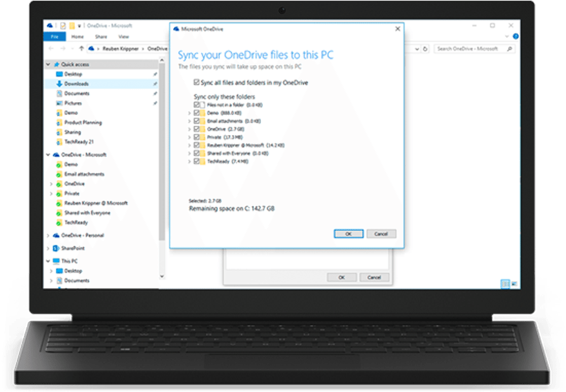Click the Search OneDrive - Microsoft field

pos(474,48)
